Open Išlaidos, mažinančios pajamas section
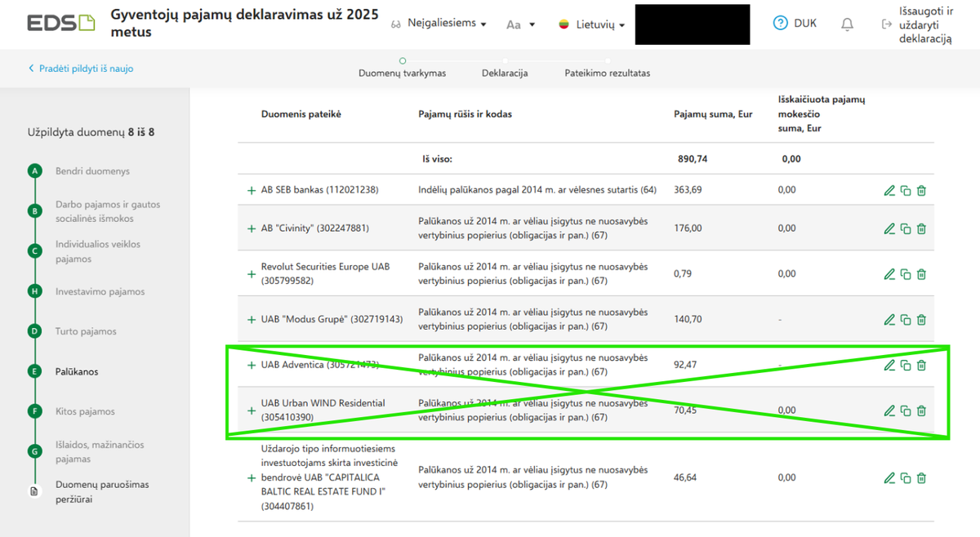The image size is (980, 537). (x=100, y=451)
